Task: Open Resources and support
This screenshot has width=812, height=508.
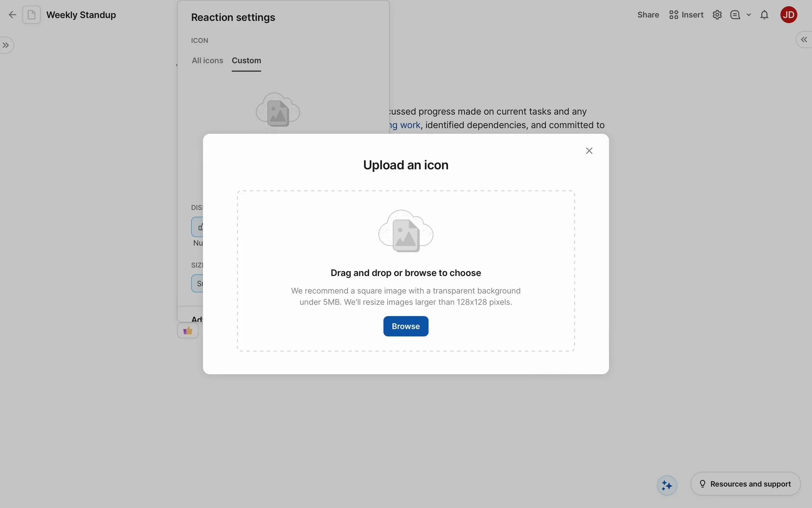Action: (745, 484)
